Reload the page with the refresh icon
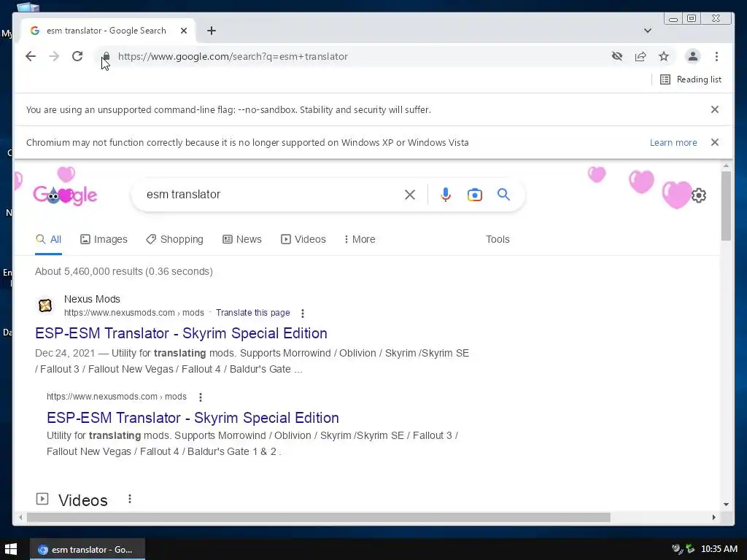Screen dimensions: 747x560 [77, 56]
